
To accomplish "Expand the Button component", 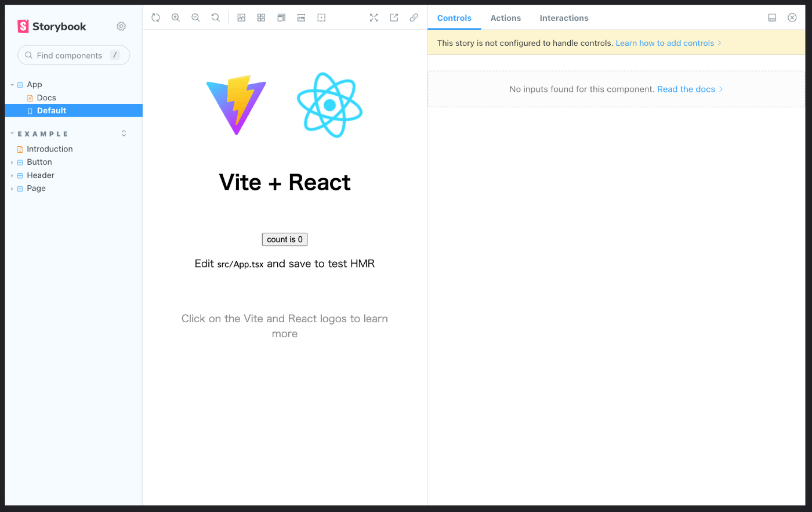I will click(x=39, y=162).
